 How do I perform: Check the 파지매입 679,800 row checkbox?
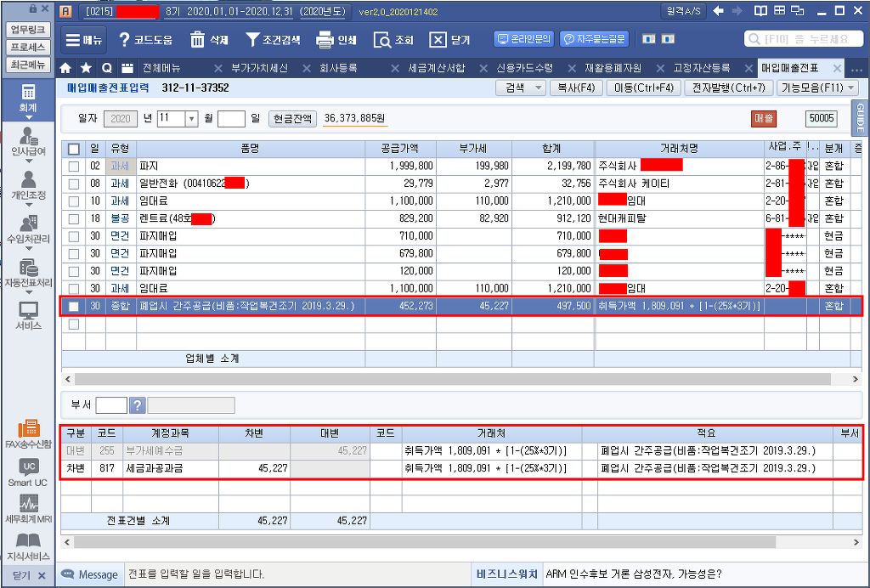[x=73, y=253]
